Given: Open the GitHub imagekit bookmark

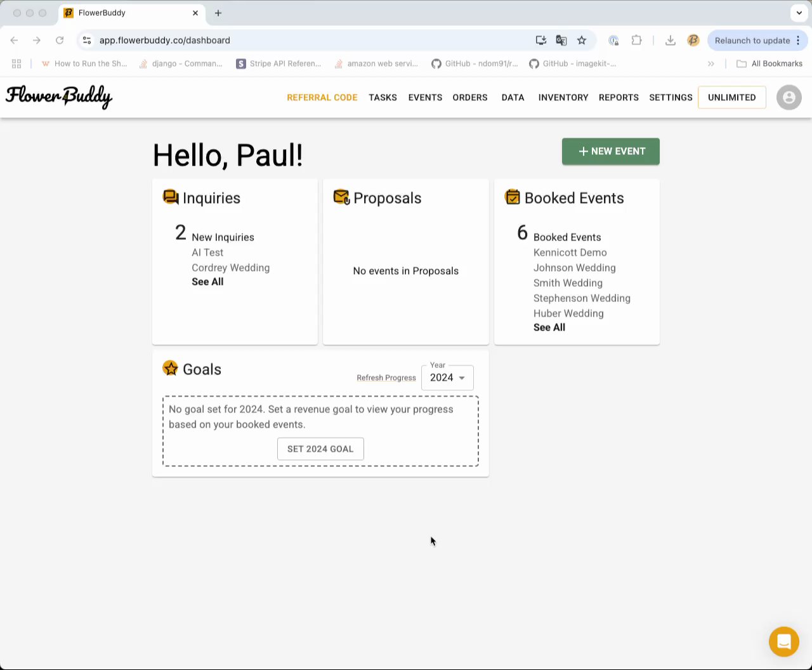Looking at the screenshot, I should coord(572,63).
